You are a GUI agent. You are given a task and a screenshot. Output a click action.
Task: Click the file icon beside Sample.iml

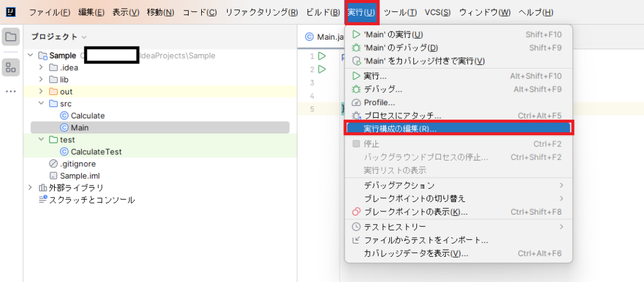point(53,176)
